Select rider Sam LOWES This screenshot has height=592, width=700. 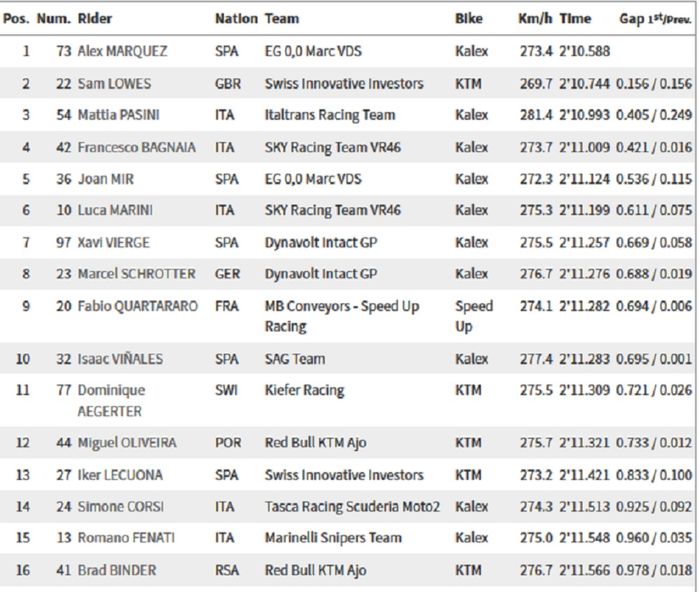pos(114,83)
